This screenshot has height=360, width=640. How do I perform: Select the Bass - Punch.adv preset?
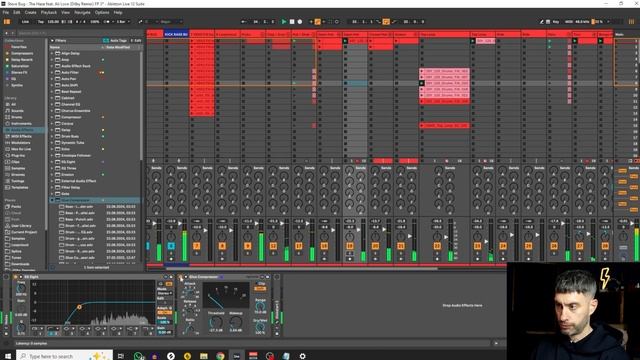coord(79,220)
